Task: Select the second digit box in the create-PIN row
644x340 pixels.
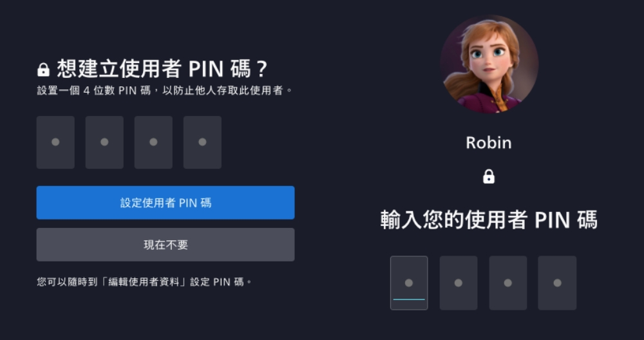Action: point(104,142)
